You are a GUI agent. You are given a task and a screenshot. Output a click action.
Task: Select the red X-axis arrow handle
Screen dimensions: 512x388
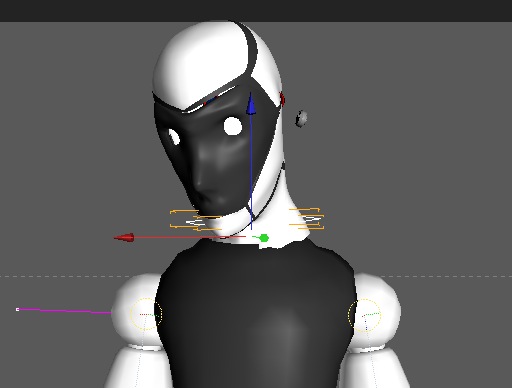pos(124,238)
